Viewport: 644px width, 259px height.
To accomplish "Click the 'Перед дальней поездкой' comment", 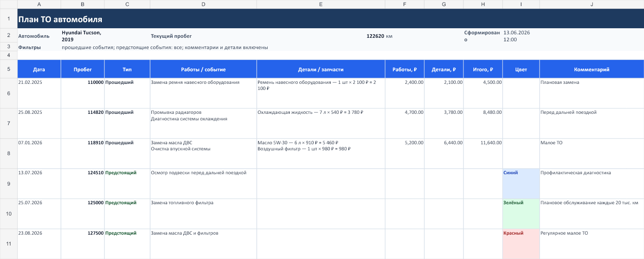I will click(592, 123).
